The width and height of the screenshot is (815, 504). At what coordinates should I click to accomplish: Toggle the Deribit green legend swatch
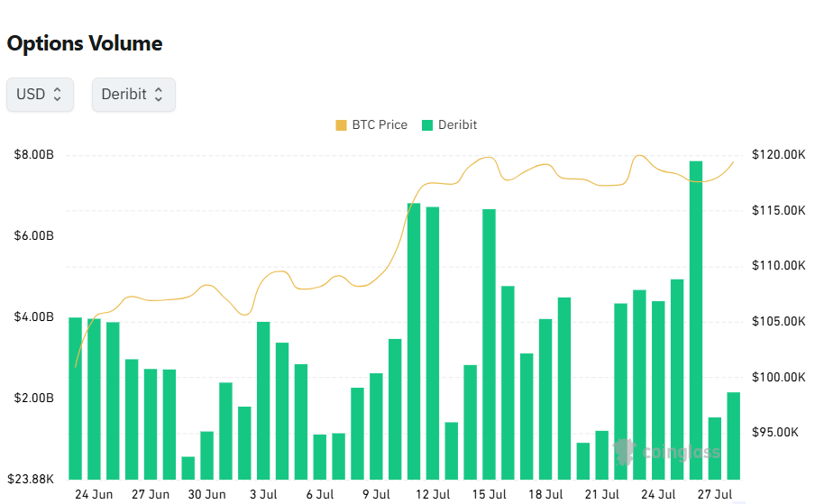click(x=427, y=125)
